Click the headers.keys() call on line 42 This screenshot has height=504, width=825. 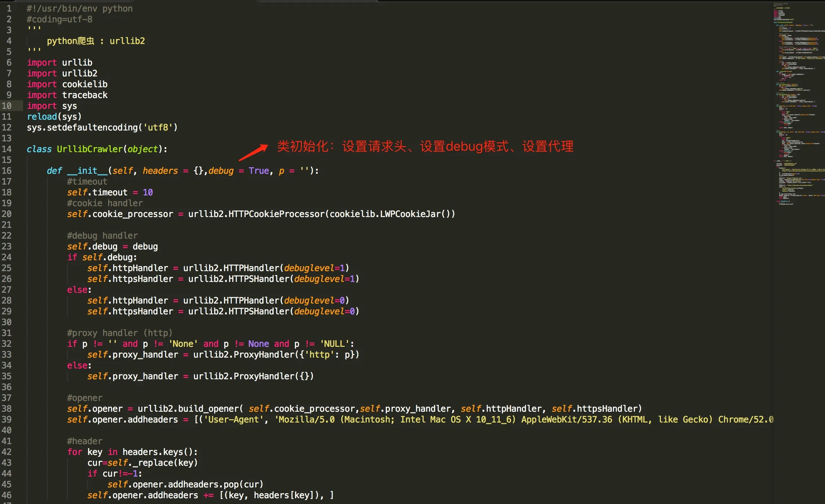coord(160,452)
